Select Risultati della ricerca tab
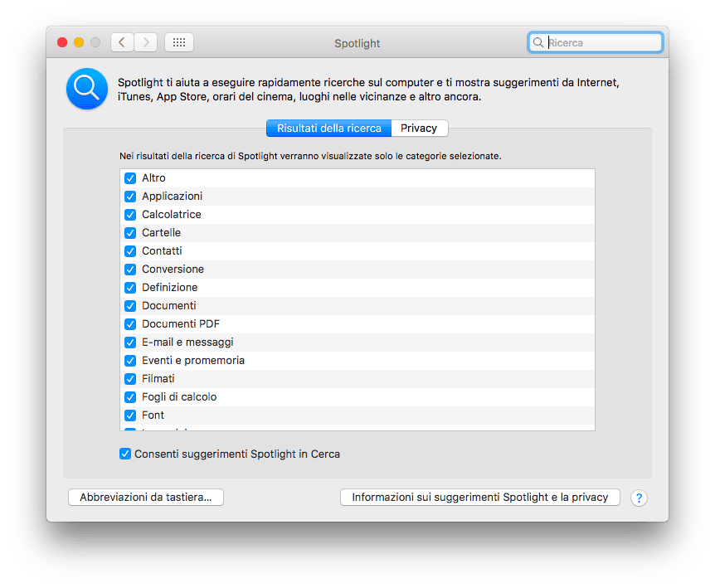The image size is (715, 588). 328,128
